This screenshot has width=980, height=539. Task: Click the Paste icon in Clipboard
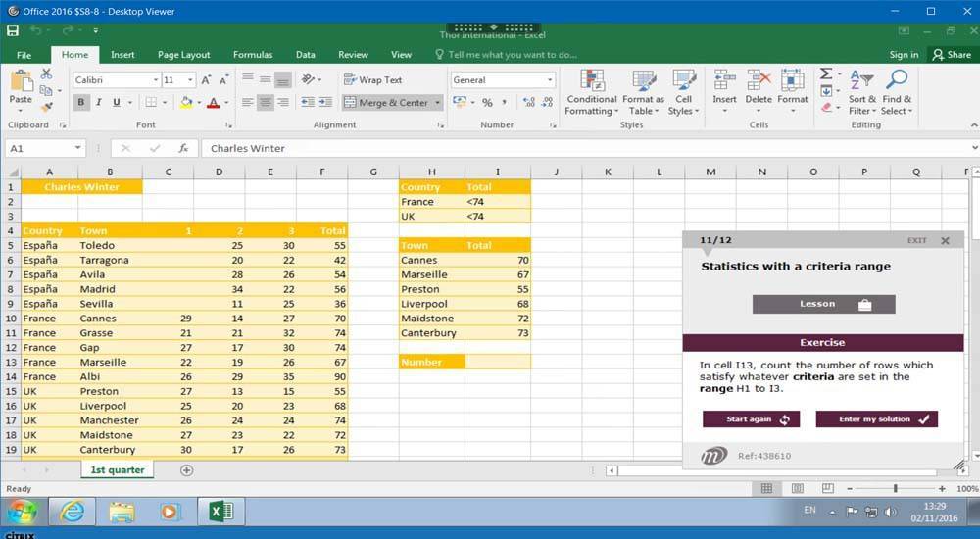pyautogui.click(x=21, y=84)
